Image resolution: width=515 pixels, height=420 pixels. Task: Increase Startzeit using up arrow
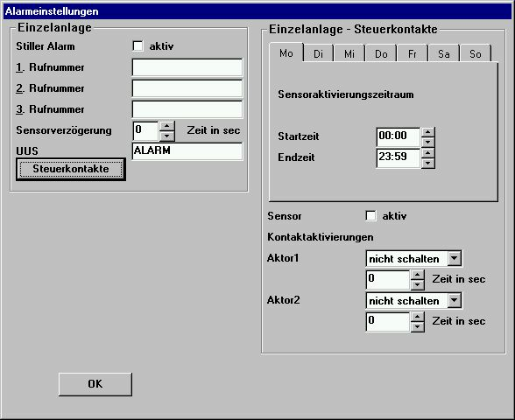(x=427, y=132)
